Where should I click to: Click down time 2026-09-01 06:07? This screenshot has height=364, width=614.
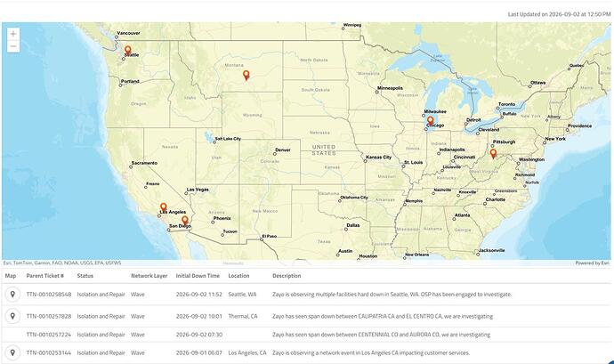pos(199,353)
